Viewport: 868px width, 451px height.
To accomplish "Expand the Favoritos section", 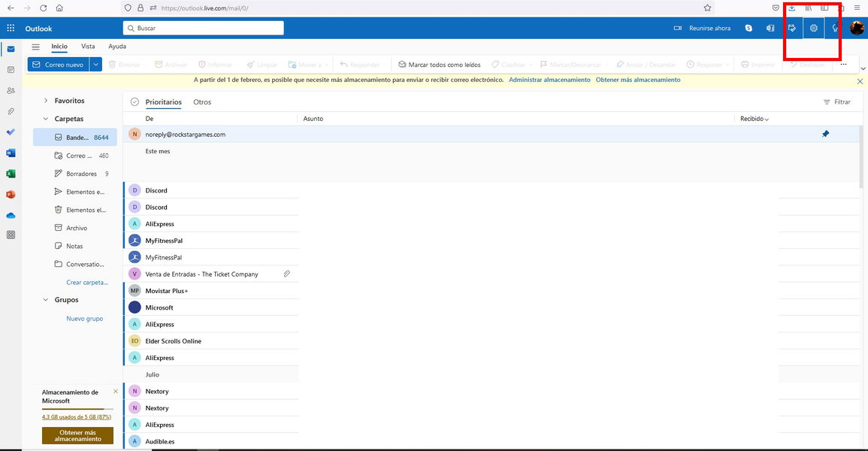I will pyautogui.click(x=45, y=101).
